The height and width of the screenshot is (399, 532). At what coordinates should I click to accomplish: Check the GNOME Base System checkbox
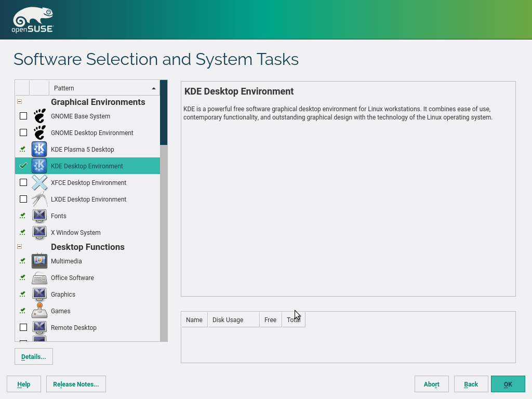(23, 116)
